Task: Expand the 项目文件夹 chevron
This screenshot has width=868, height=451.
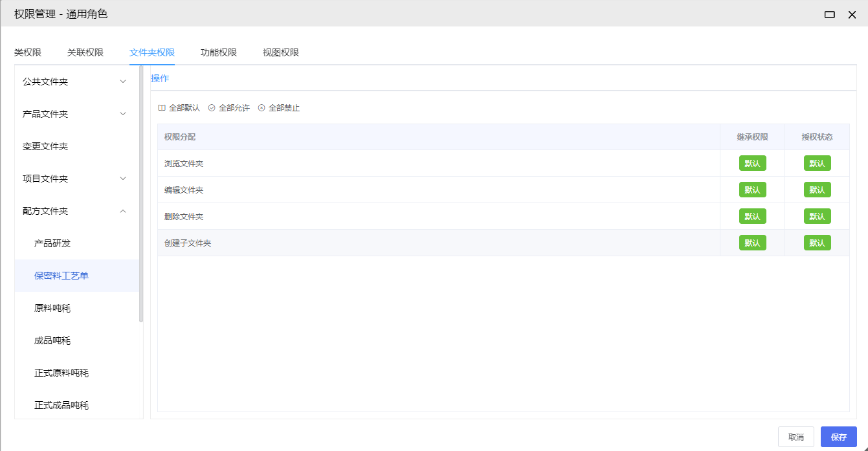Action: [123, 179]
